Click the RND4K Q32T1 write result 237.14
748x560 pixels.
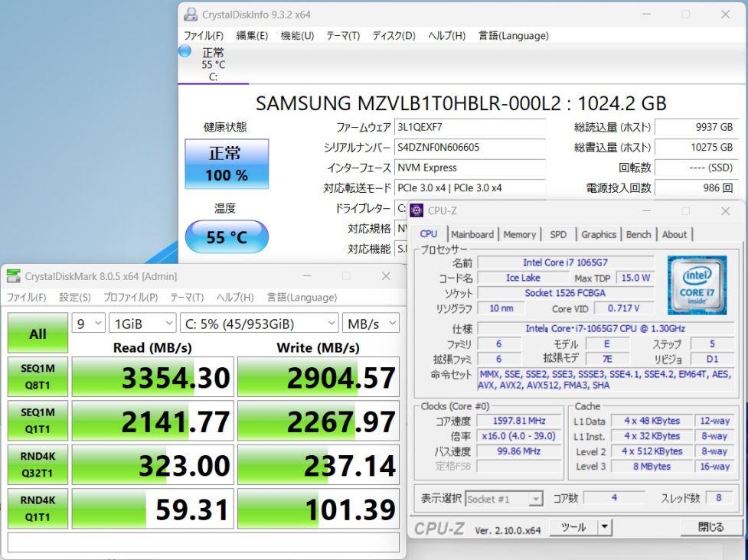318,464
